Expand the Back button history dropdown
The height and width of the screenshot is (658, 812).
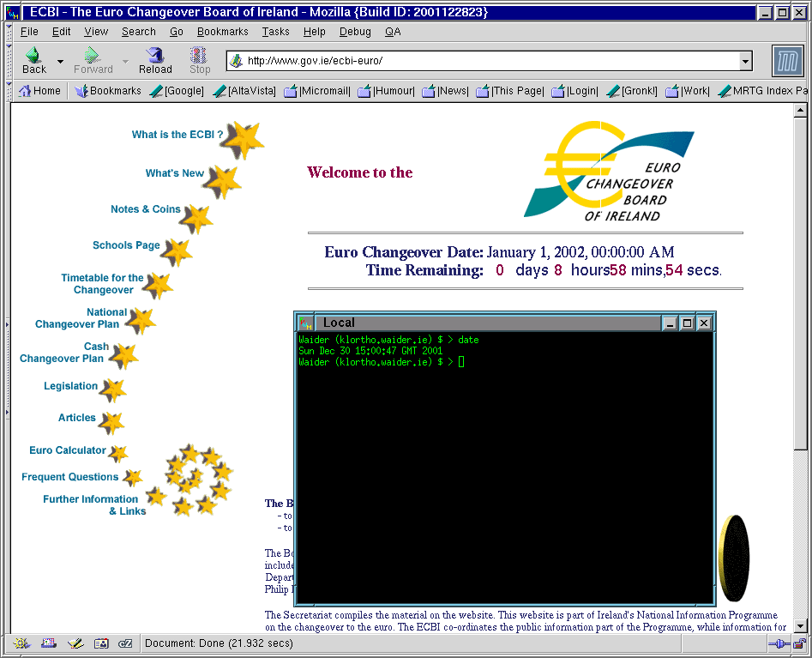pyautogui.click(x=60, y=62)
